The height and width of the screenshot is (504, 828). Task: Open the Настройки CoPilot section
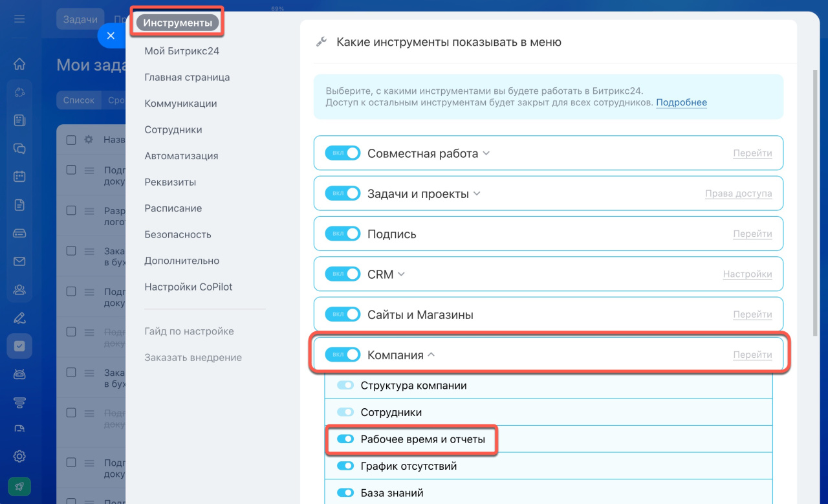188,287
